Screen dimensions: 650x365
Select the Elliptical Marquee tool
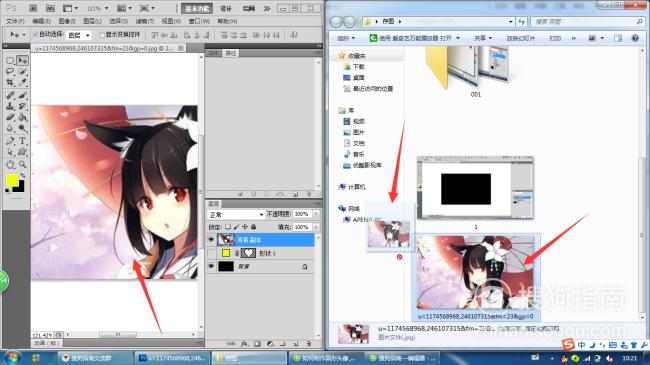pyautogui.click(x=10, y=61)
